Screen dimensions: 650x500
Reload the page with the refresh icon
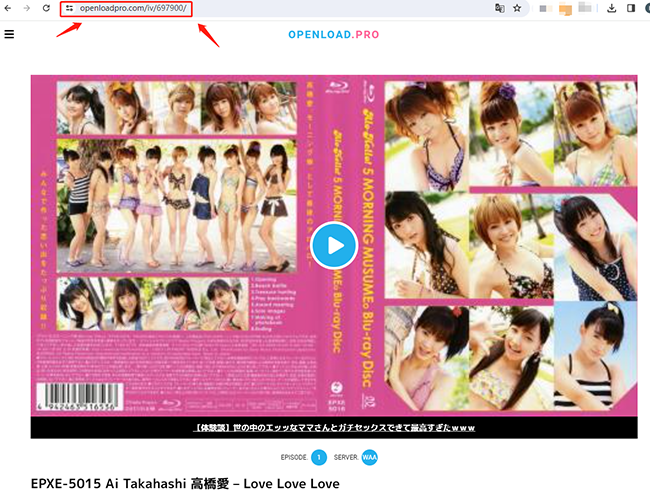46,8
